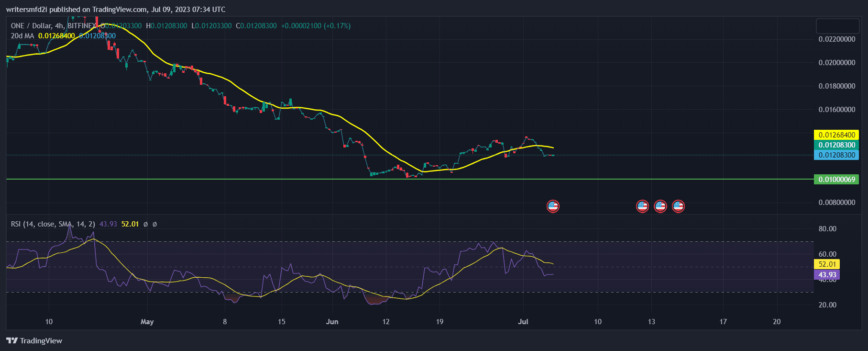Expand the RSI (14, close, SMA) legend

(53, 224)
